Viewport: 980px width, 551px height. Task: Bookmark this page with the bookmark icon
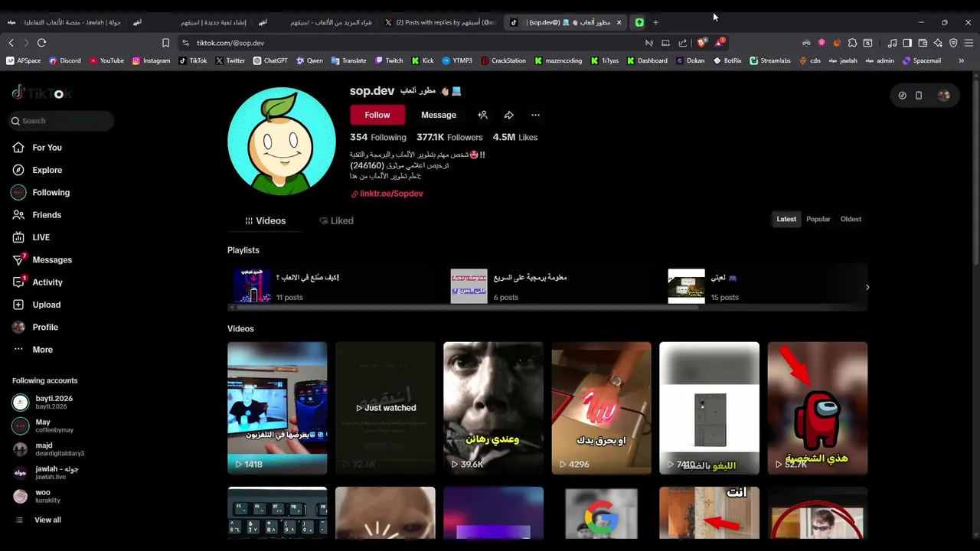tap(165, 43)
